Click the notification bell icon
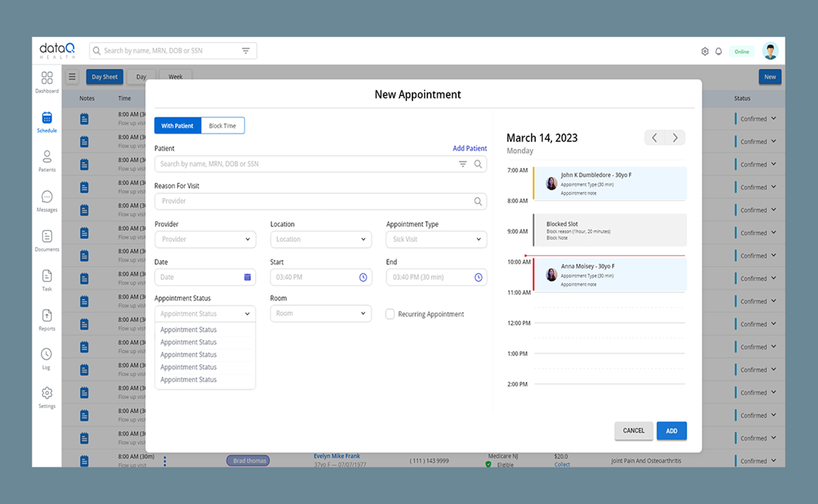Image resolution: width=818 pixels, height=504 pixels. pos(719,51)
